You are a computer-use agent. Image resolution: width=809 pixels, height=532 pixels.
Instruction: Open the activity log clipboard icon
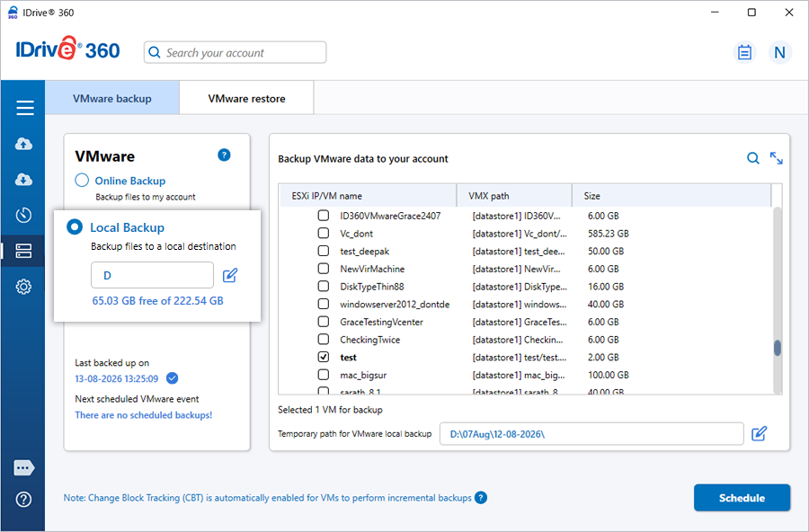[744, 52]
